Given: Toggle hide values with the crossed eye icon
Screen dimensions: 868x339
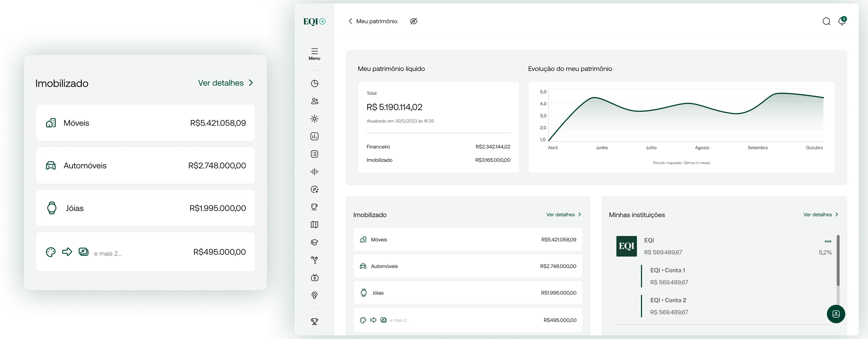Looking at the screenshot, I should [414, 21].
